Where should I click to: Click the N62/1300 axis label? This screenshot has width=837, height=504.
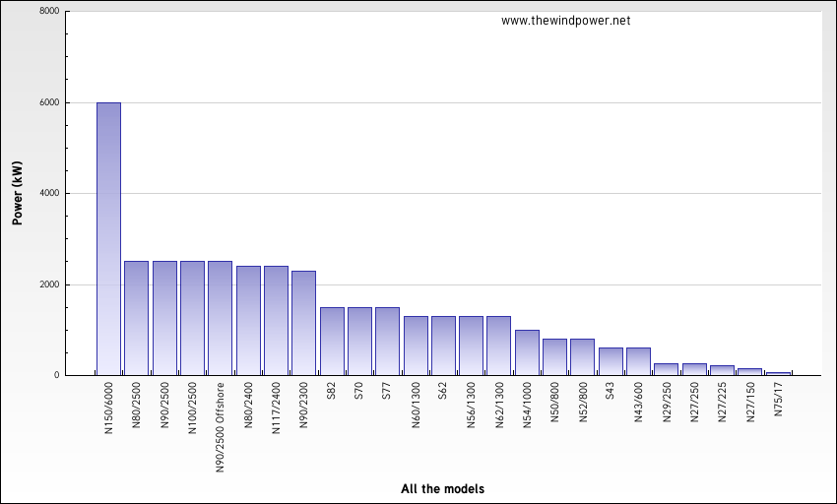coord(499,406)
